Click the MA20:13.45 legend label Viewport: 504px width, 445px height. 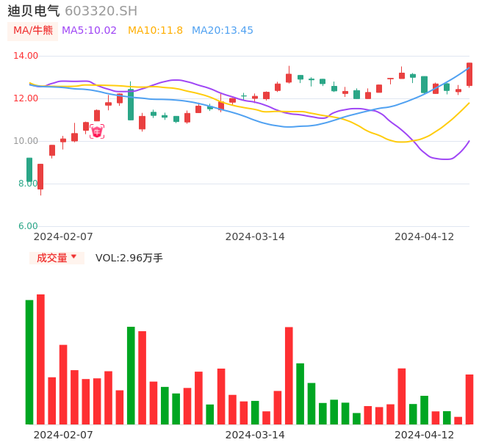tap(223, 30)
